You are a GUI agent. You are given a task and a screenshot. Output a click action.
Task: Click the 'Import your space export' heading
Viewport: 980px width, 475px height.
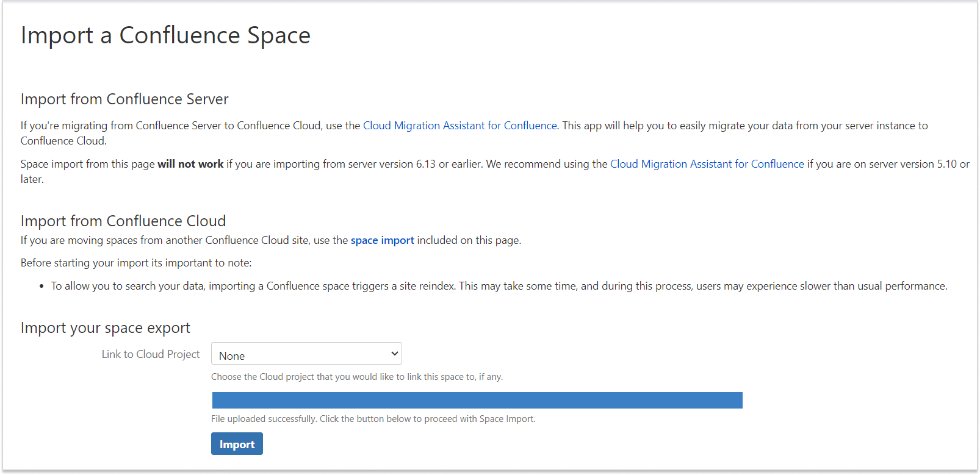click(x=106, y=328)
